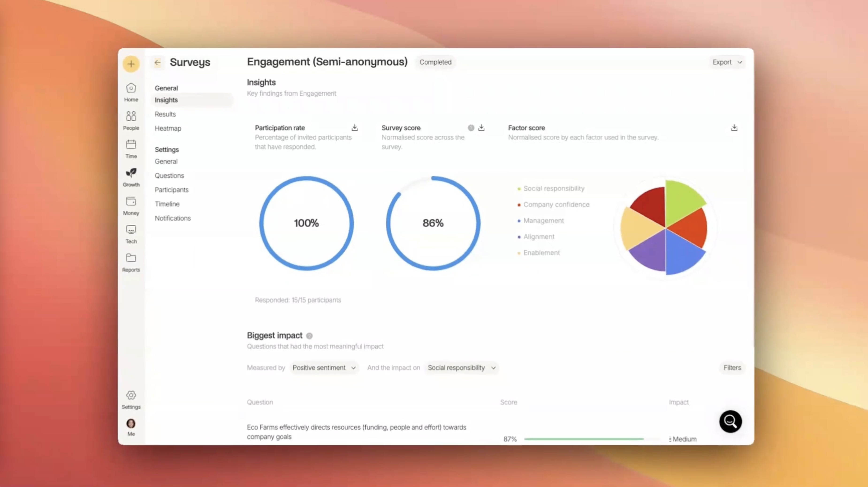Click 'Responded: 15/15 participants' text
Screen dimensions: 868x487
click(x=298, y=300)
